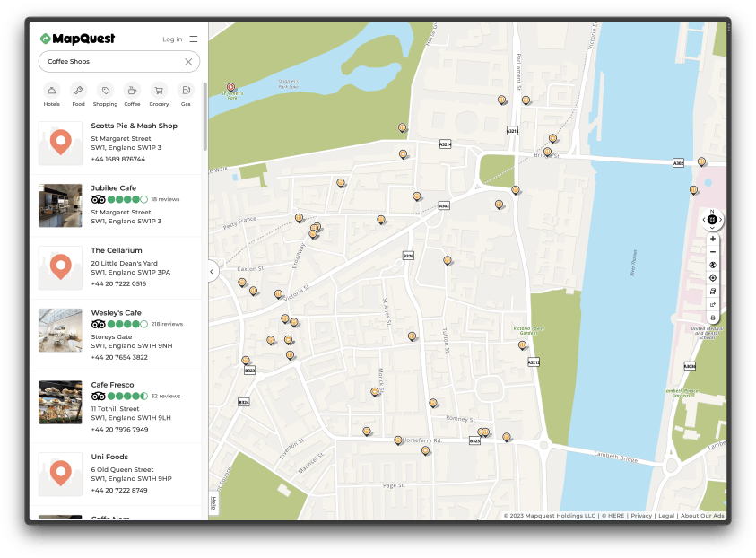Click the Log in link
The width and height of the screenshot is (756, 558).
[x=172, y=39]
